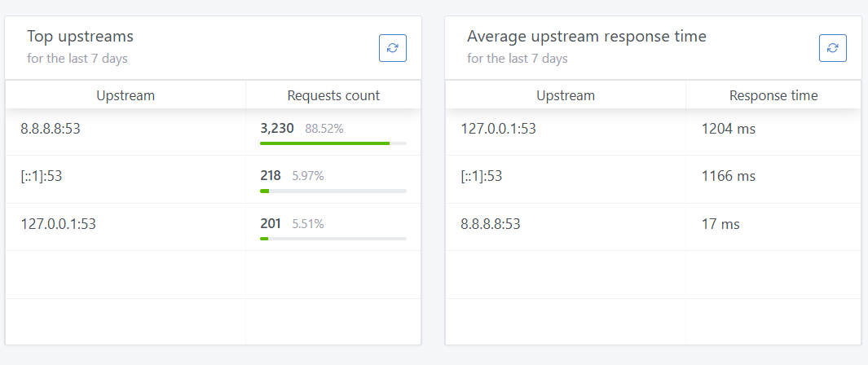
Task: Click the 5.97% progress bar
Action: [333, 191]
